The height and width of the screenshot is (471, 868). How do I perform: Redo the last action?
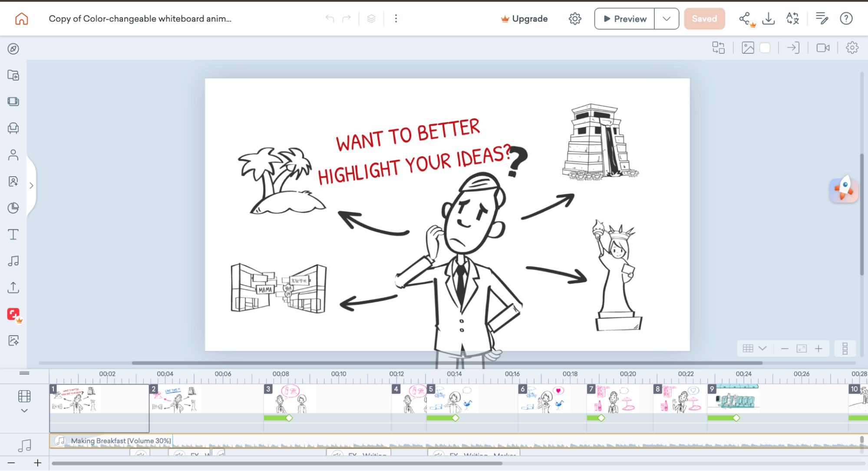347,19
